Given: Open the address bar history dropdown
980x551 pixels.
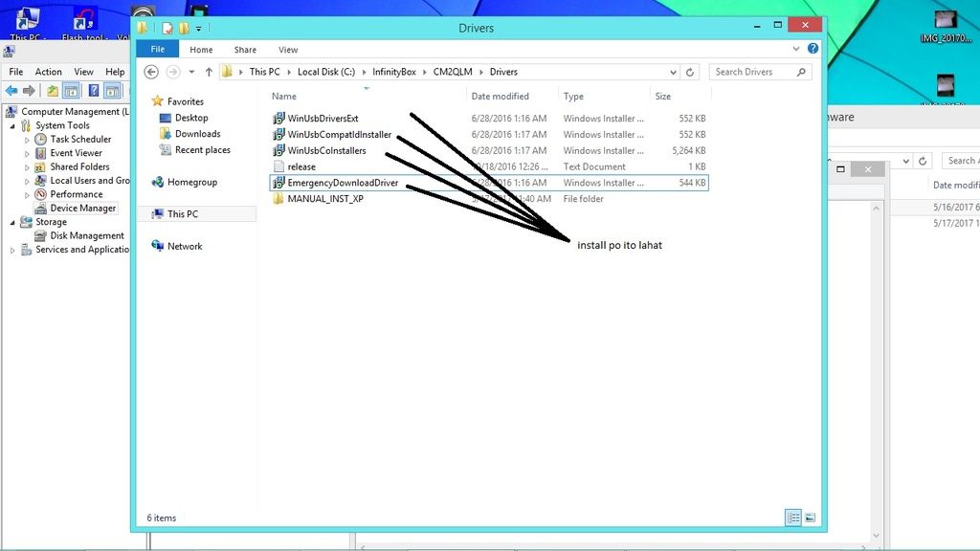Looking at the screenshot, I should click(672, 72).
